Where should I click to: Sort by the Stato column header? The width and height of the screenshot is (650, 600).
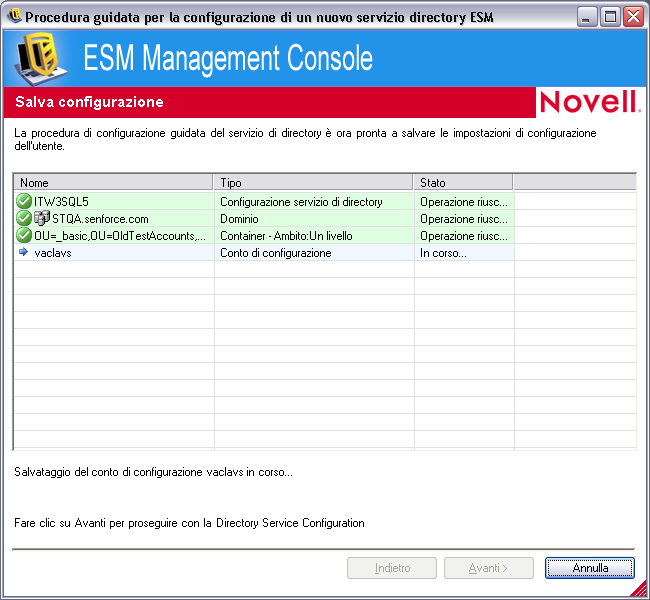[x=463, y=182]
